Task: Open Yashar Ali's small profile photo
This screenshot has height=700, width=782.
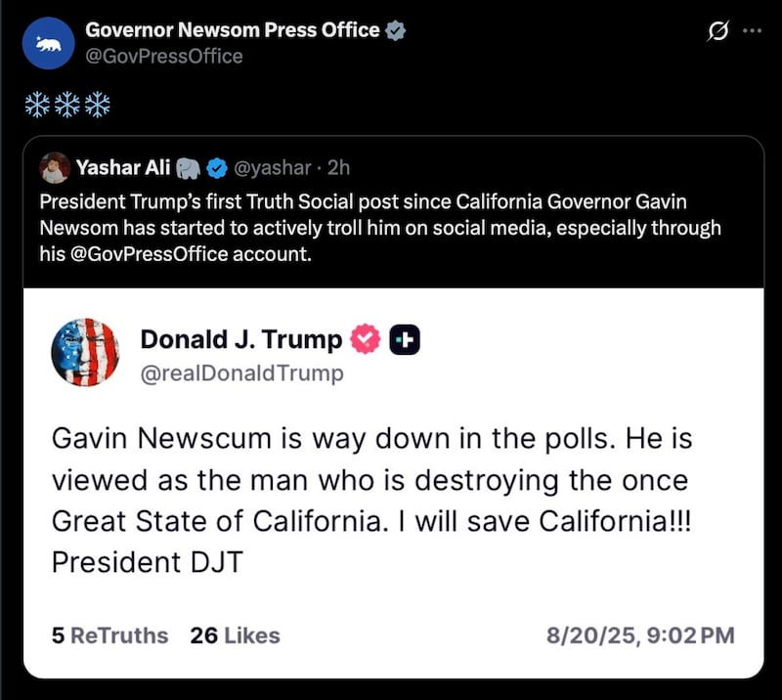Action: [x=54, y=168]
